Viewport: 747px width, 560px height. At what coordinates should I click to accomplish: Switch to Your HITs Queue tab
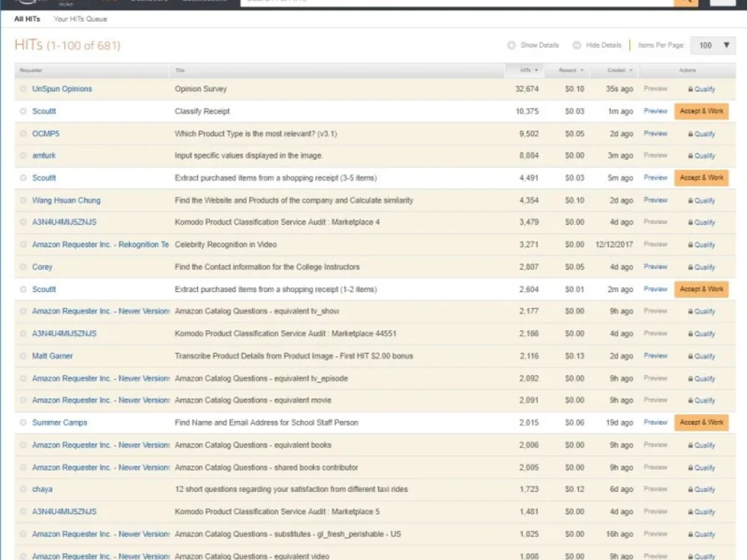point(80,19)
